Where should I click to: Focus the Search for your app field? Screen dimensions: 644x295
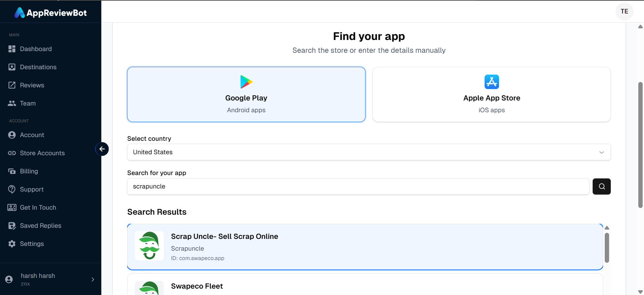(358, 186)
